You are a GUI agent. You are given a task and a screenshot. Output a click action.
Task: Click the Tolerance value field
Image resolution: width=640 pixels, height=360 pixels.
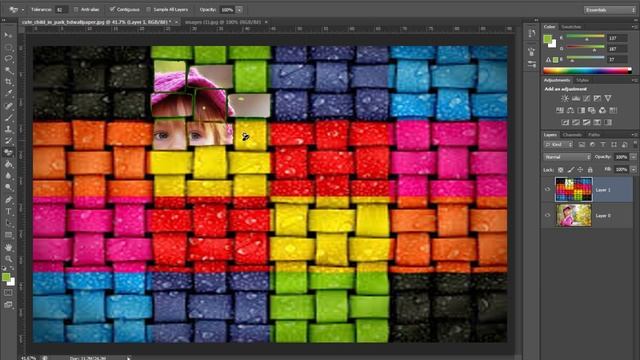point(60,9)
